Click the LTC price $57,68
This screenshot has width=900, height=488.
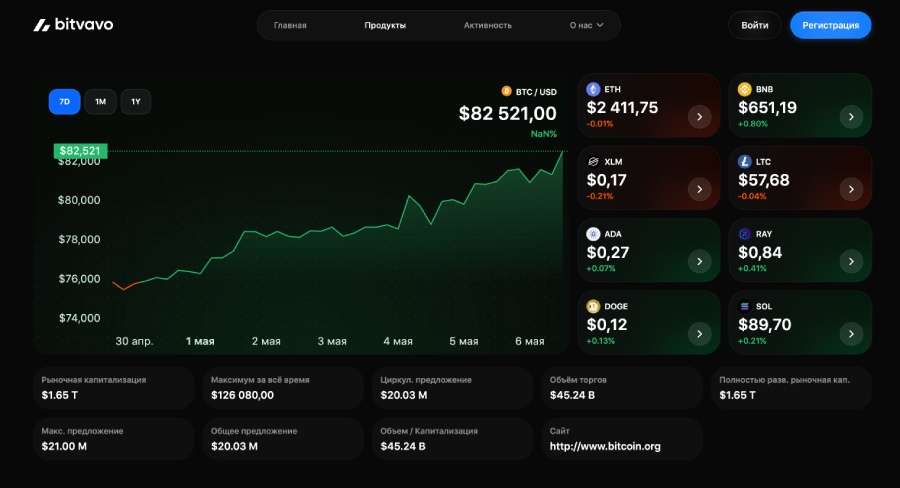[x=764, y=180]
